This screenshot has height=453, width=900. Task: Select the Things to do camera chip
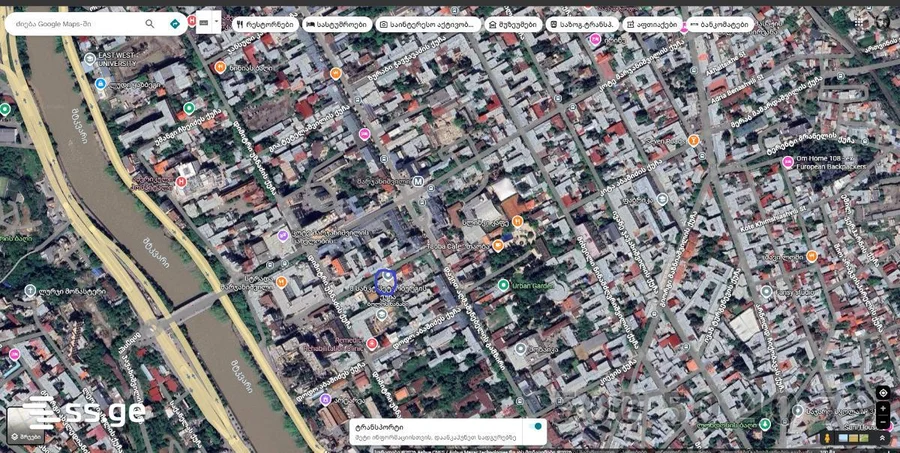tap(428, 24)
